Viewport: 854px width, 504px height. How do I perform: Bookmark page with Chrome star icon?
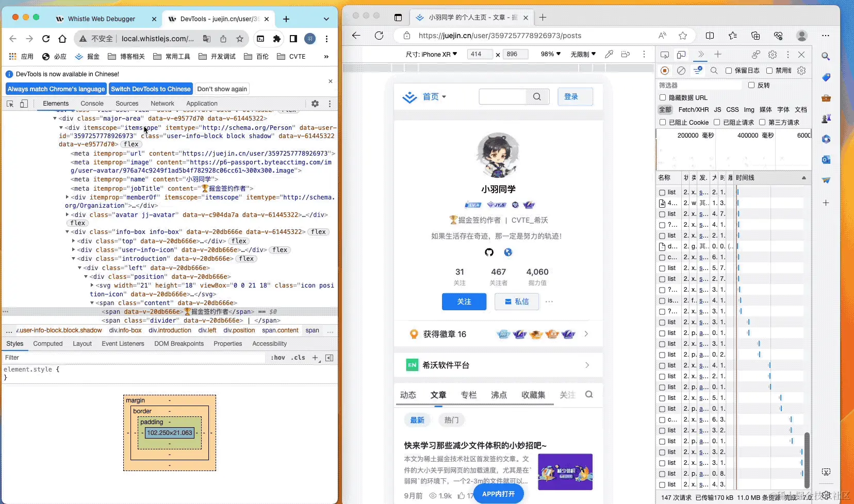(x=240, y=39)
